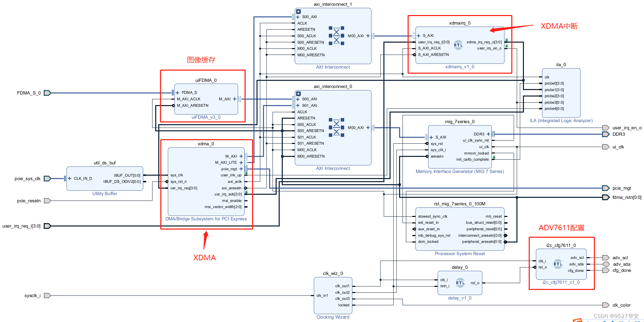
Task: Collapse axi_interconnect_1 block via plus icon
Action: click(x=298, y=12)
